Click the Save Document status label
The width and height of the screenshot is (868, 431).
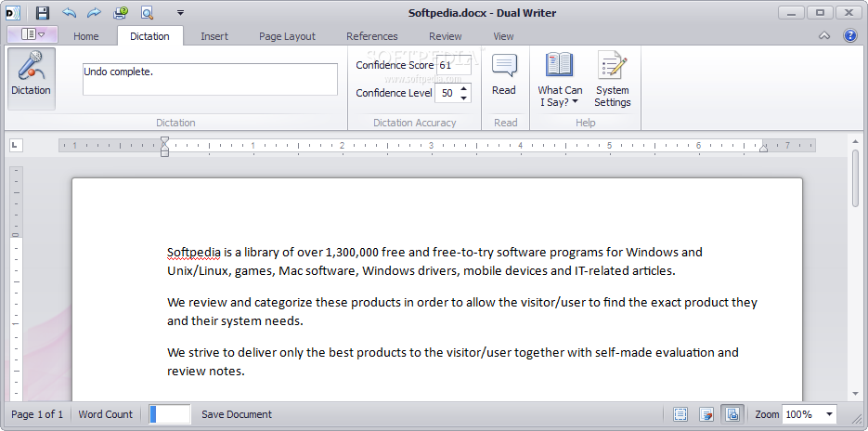coord(237,414)
